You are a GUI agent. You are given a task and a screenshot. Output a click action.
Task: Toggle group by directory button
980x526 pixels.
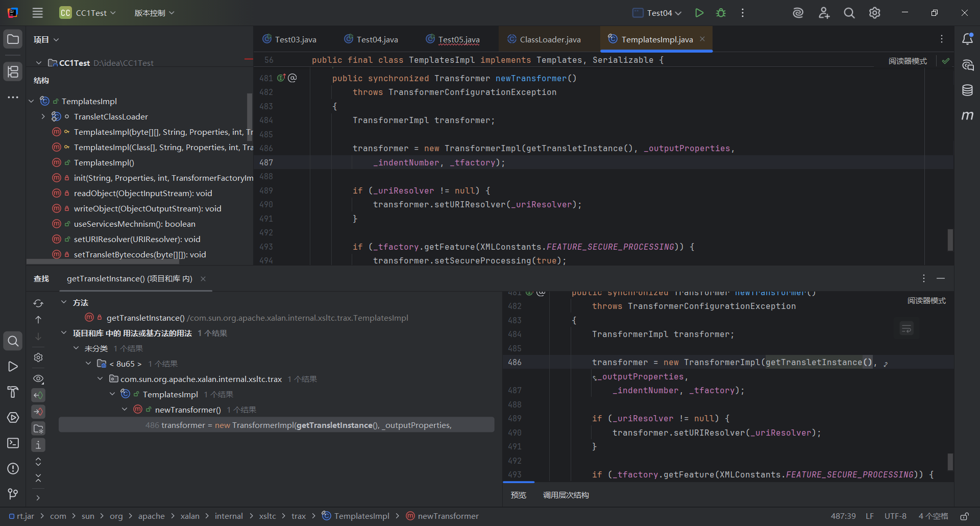(38, 428)
